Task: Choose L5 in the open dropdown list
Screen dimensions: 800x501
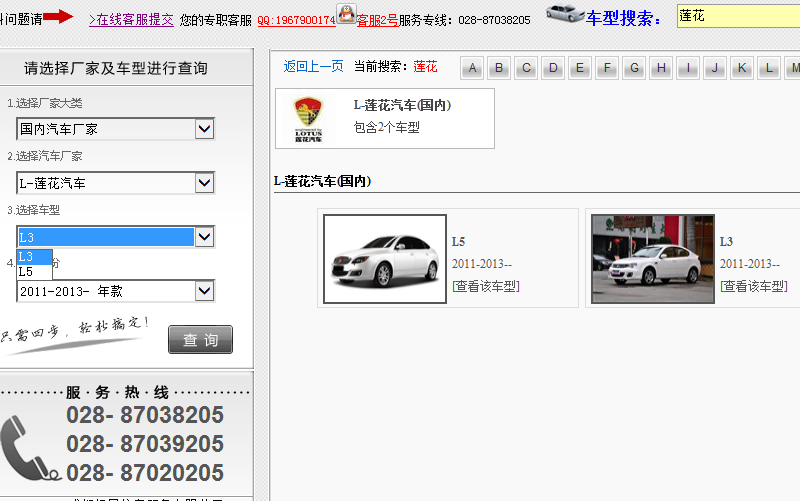Action: [x=34, y=271]
